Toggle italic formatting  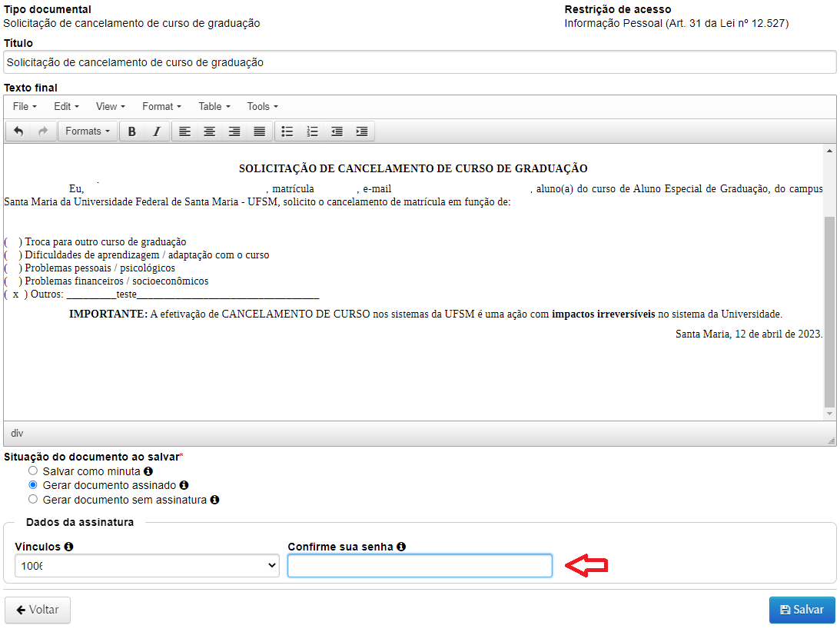pyautogui.click(x=157, y=131)
